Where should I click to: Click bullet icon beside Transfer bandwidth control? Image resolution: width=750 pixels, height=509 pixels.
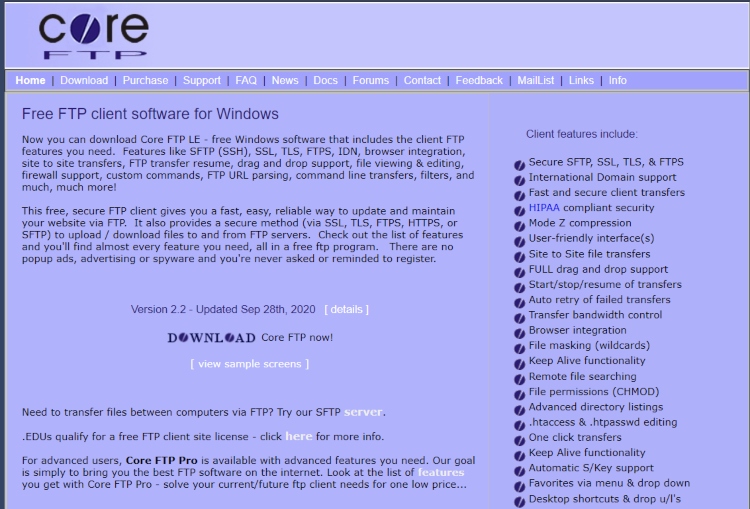coord(519,319)
